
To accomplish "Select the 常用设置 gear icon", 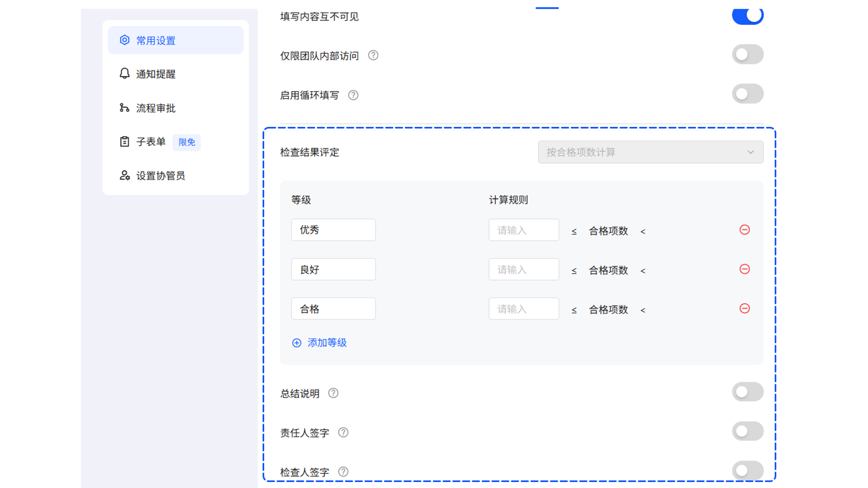I will (124, 40).
